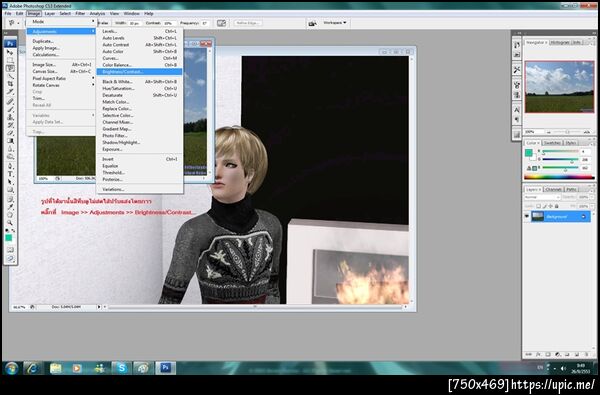Select the Gradient tool

(x=10, y=141)
